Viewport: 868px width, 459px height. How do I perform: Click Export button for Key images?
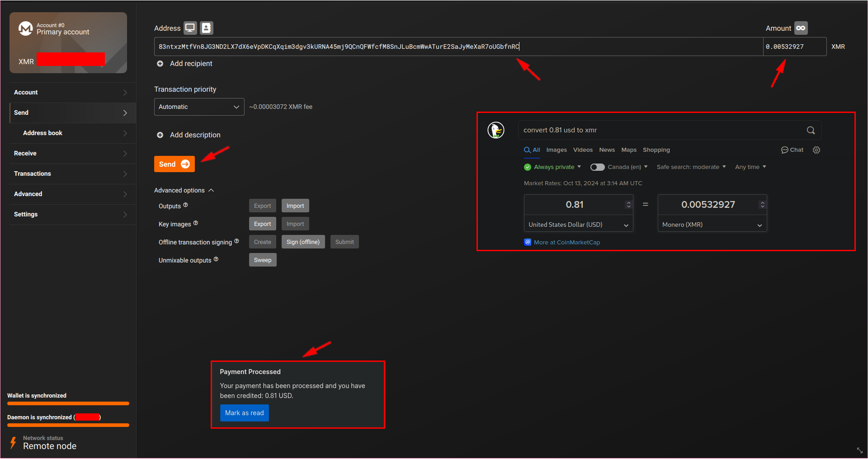(x=263, y=224)
